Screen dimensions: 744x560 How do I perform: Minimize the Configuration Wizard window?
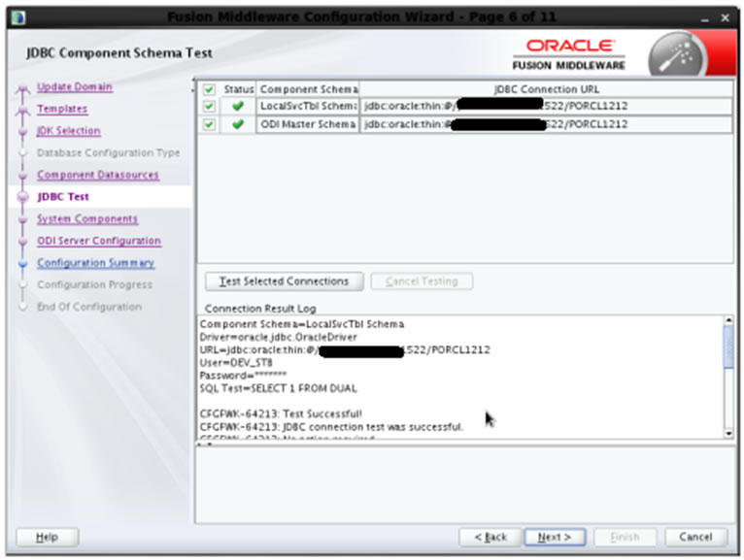click(x=704, y=18)
